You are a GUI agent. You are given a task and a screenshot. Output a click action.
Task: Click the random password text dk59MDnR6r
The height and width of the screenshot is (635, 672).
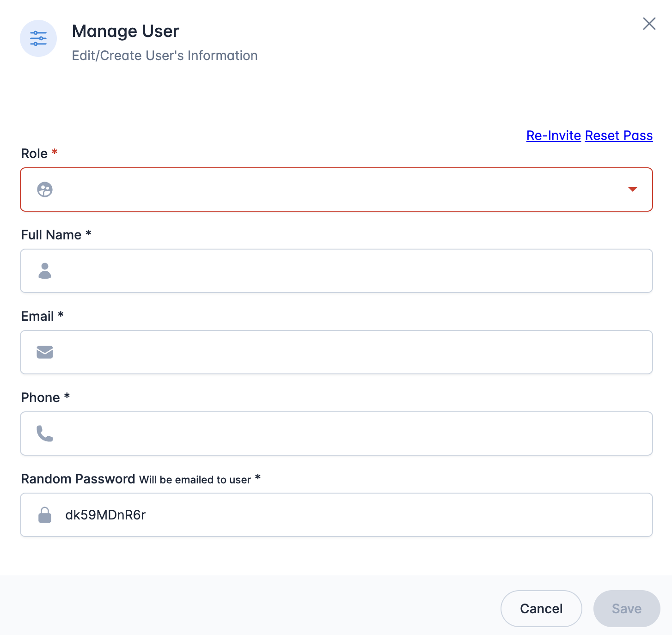105,515
